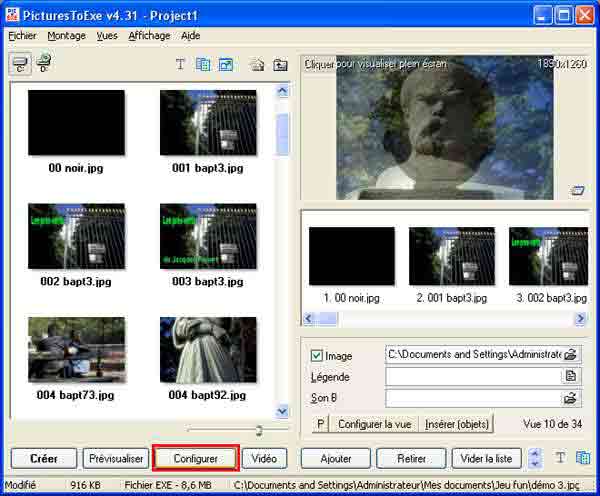Toggle the Image checkbox
The height and width of the screenshot is (496, 600).
tap(316, 356)
